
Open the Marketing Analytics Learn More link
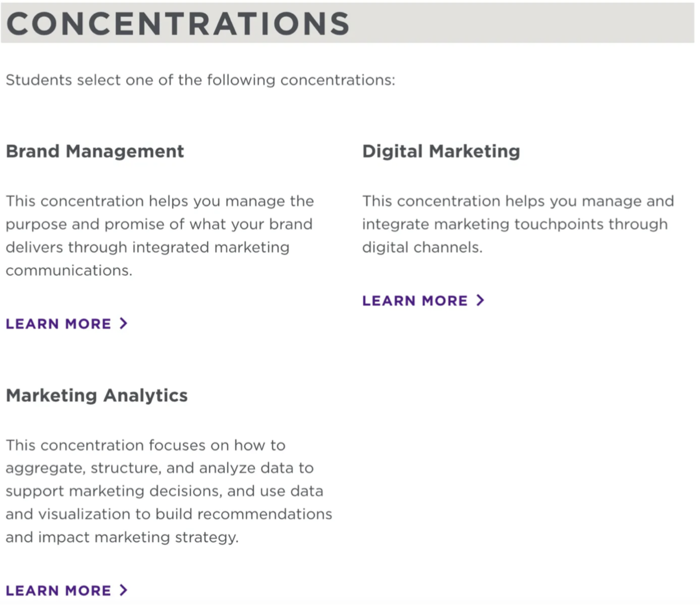pos(66,590)
